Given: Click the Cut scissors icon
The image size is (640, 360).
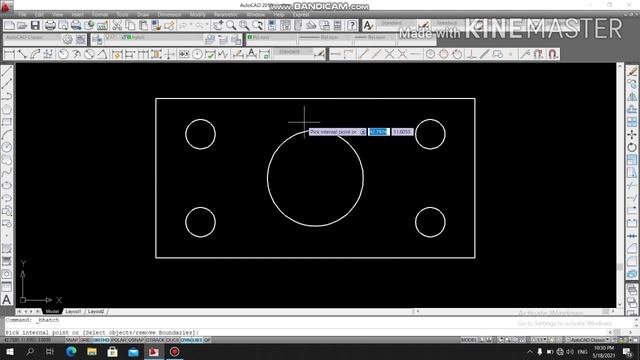Looking at the screenshot, I should coord(117,26).
